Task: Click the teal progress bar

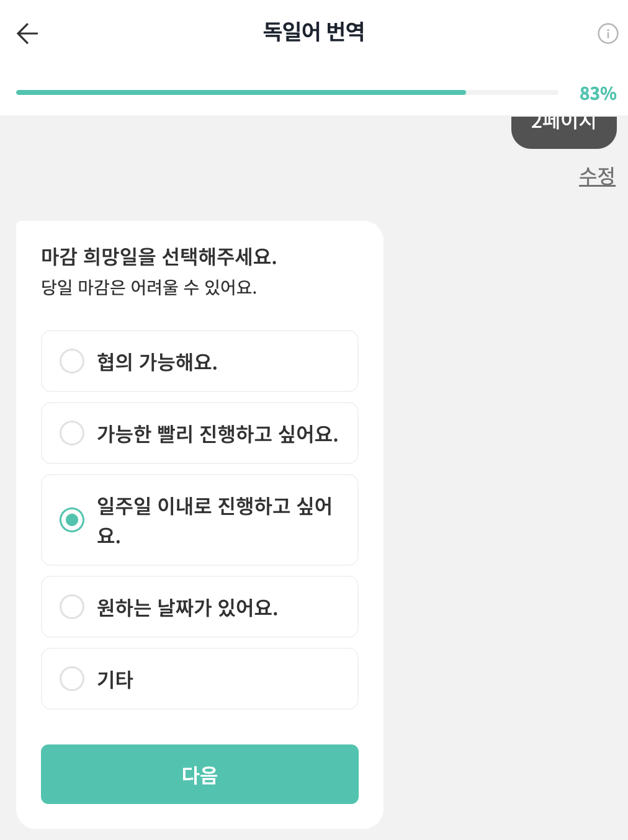Action: click(287, 92)
